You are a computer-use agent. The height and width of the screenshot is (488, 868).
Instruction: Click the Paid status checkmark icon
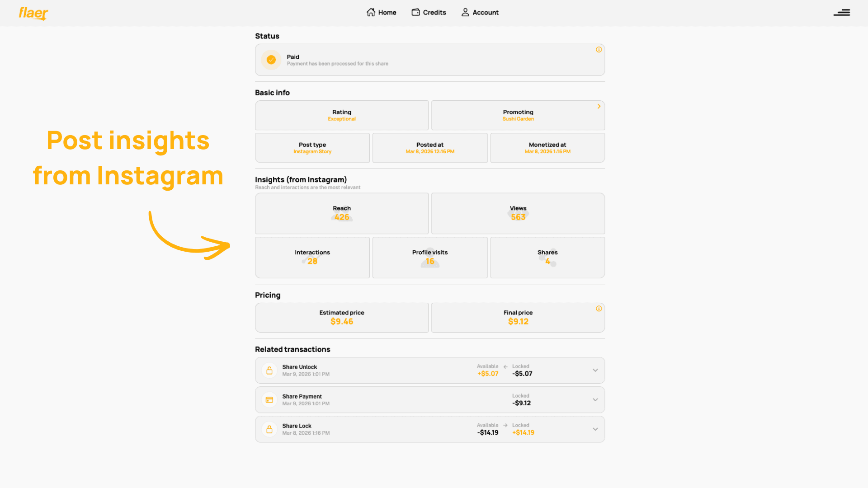[x=271, y=60]
